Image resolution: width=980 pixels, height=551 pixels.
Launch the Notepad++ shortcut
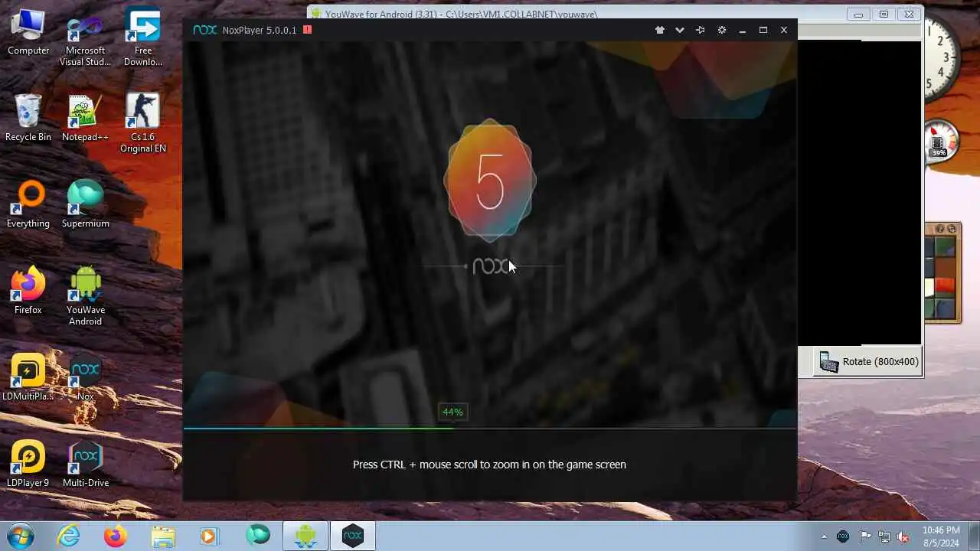(x=86, y=118)
